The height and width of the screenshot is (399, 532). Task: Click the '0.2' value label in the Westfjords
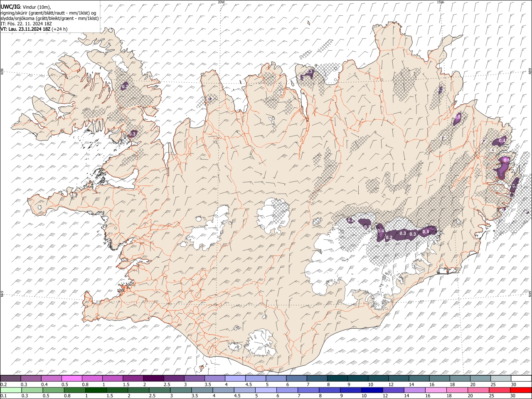click(125, 86)
